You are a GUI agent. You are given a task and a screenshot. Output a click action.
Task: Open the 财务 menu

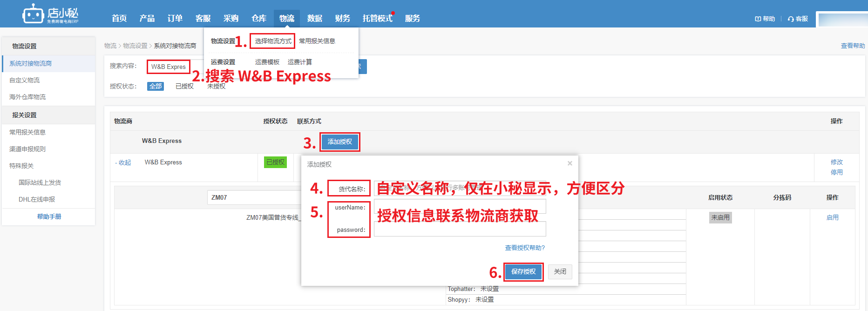[343, 18]
